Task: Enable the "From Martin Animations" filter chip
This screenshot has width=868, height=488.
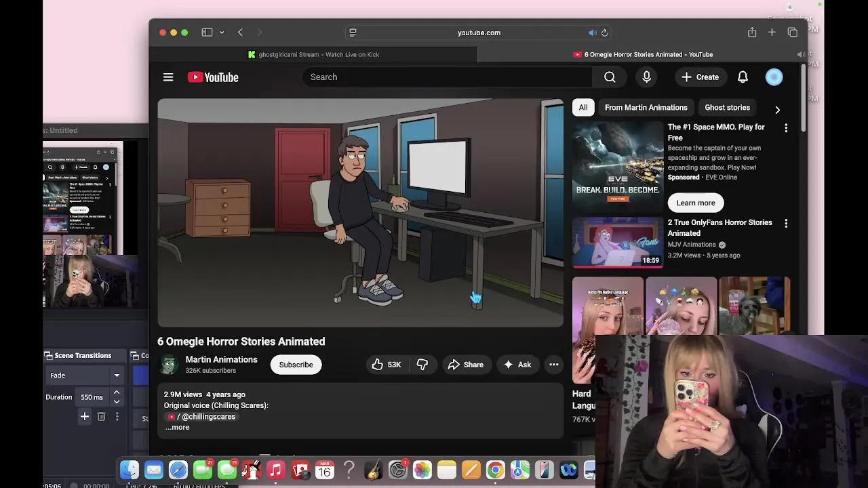Action: pyautogui.click(x=645, y=107)
